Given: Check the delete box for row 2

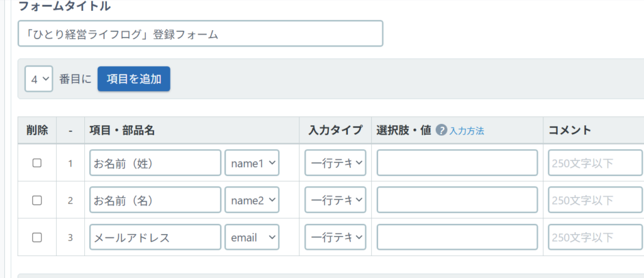Looking at the screenshot, I should pyautogui.click(x=37, y=200).
